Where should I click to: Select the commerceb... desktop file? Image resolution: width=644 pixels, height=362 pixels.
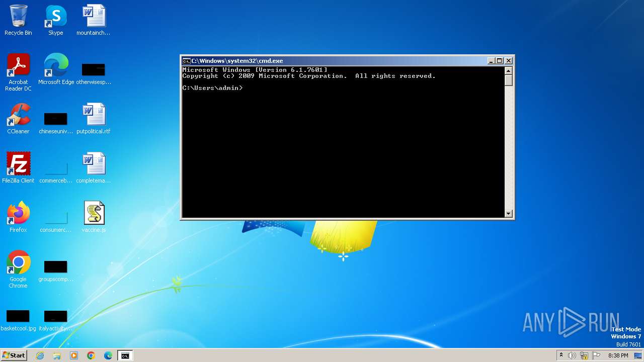[56, 172]
